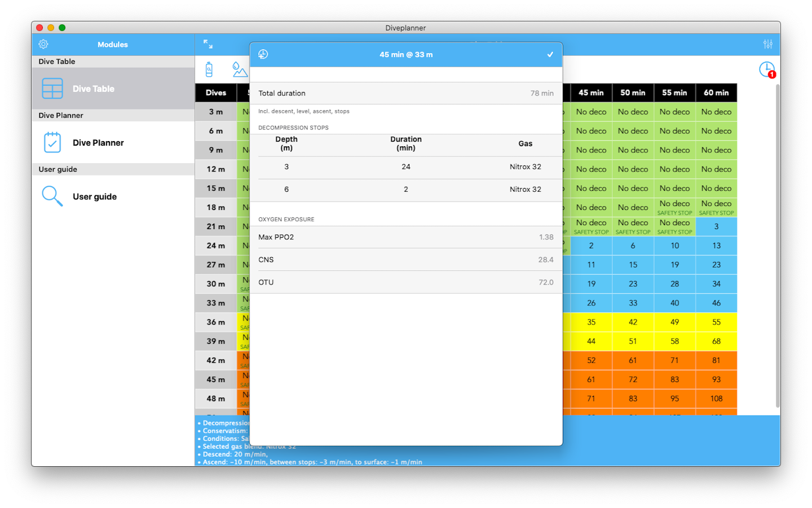Click cell 26 in 45 min column
The image size is (812, 508).
(591, 303)
